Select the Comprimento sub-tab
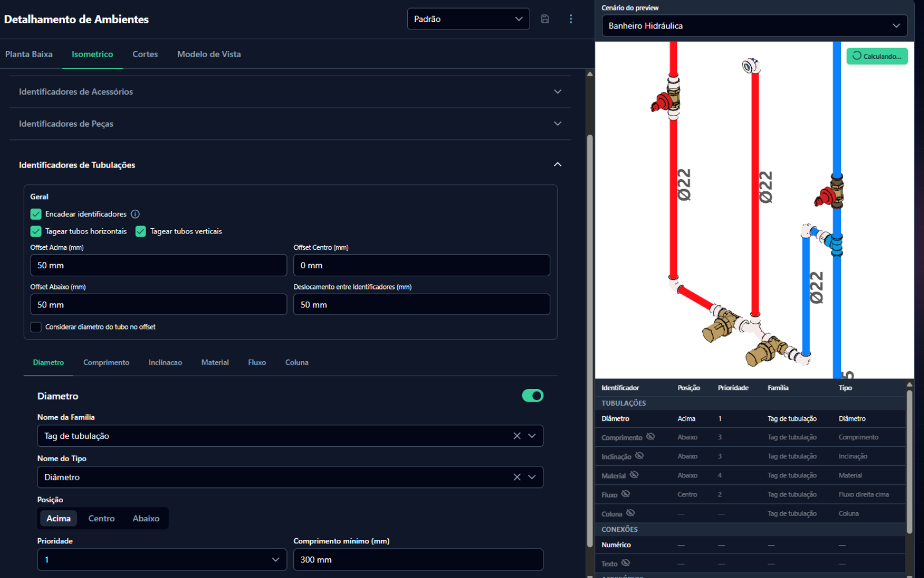 (x=106, y=362)
